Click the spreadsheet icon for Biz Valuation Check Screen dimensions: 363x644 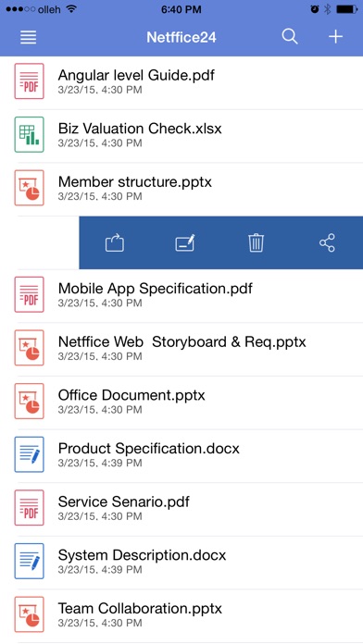pos(30,134)
